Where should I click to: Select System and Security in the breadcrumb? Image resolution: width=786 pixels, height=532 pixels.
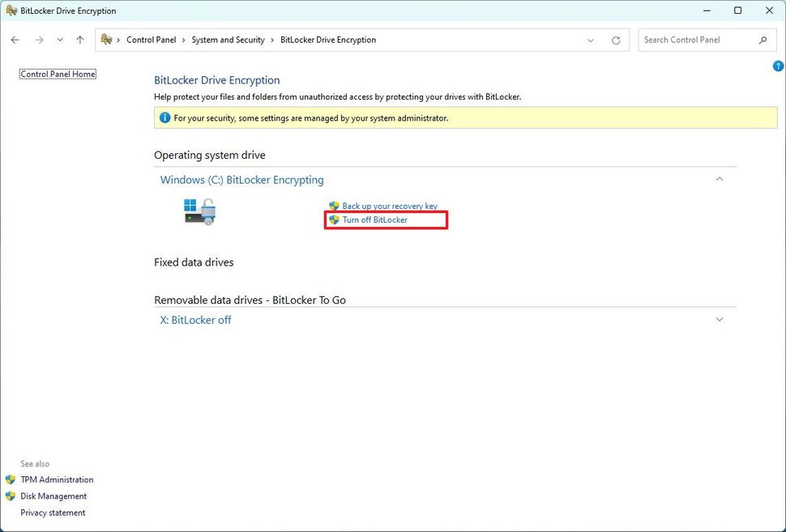[x=229, y=39]
